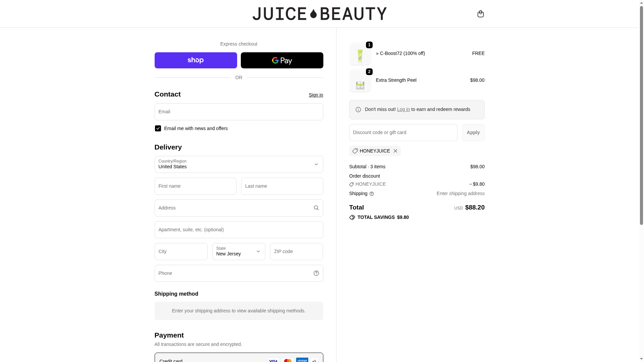Click the phone field help icon

[x=316, y=274]
